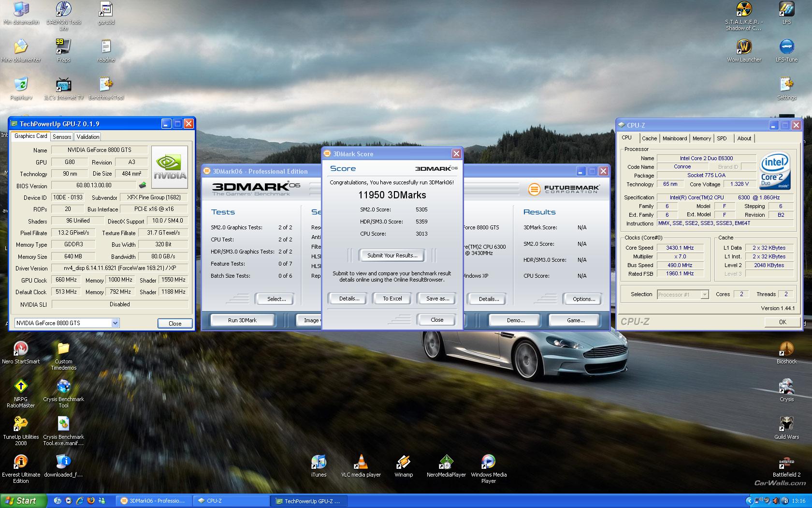Click the GPU Name field in GPU-Z
812x508 pixels.
(100, 150)
